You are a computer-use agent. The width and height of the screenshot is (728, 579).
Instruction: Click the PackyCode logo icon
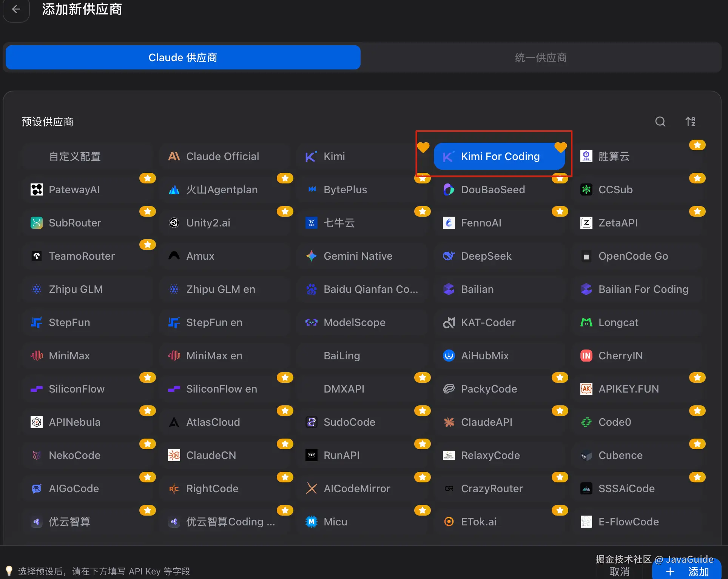pos(449,389)
